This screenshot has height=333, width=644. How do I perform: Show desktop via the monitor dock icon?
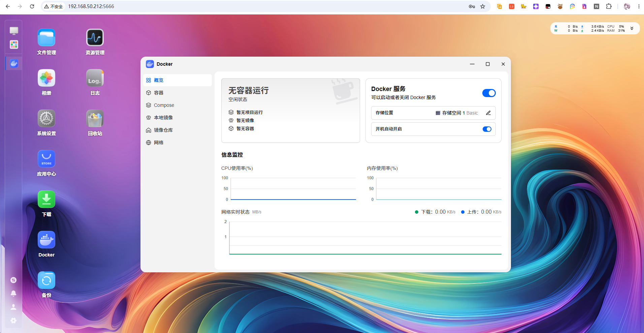click(x=14, y=31)
